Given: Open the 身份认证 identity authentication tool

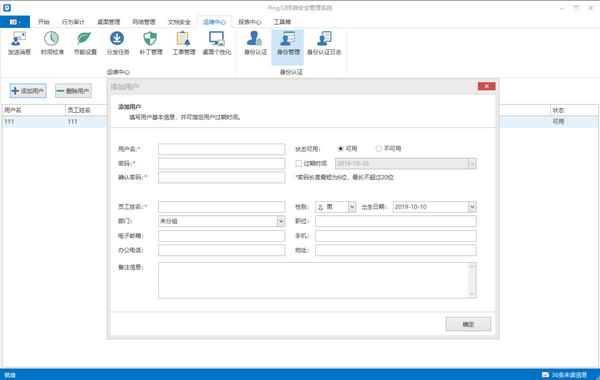Looking at the screenshot, I should [255, 44].
